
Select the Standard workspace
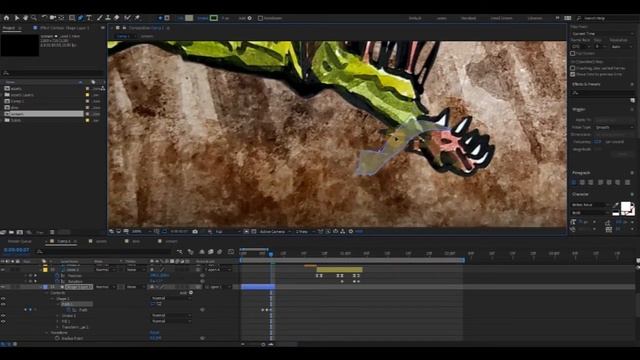[x=468, y=18]
